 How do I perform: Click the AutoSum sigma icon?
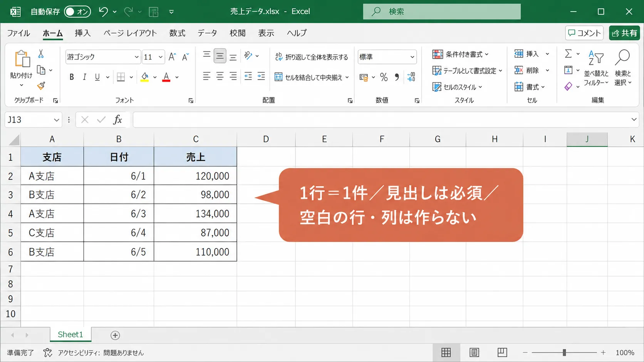tap(568, 54)
